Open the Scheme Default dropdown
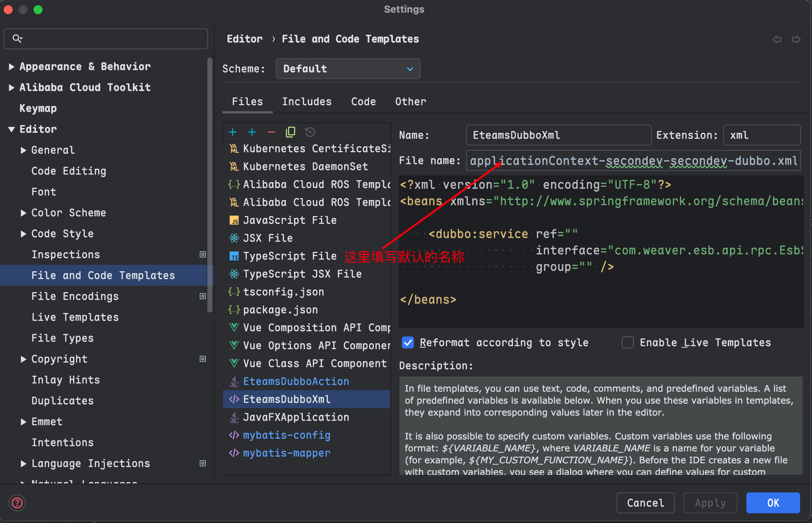Image resolution: width=812 pixels, height=523 pixels. pos(348,69)
